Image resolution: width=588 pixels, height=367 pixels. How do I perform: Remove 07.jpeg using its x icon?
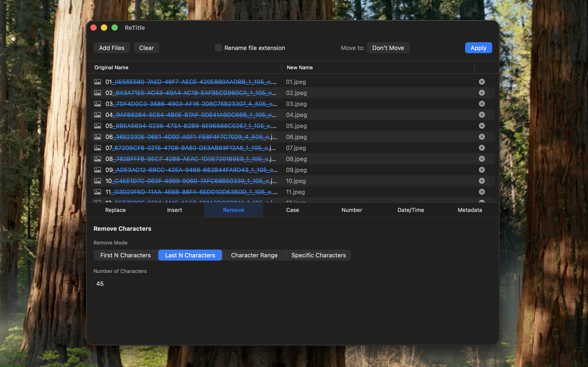(x=482, y=147)
